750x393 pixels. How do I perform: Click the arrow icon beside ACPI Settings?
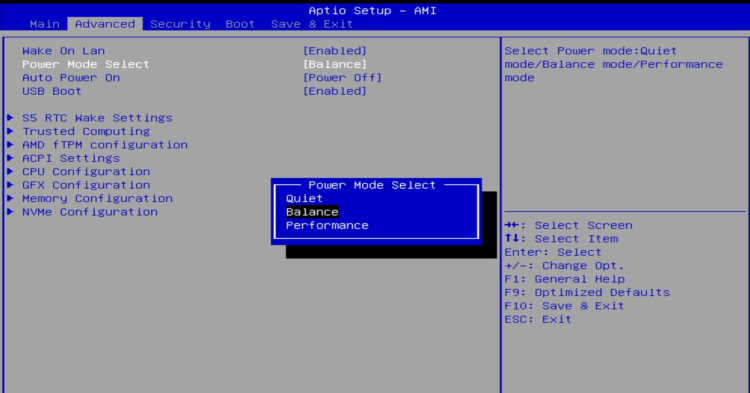coord(10,158)
